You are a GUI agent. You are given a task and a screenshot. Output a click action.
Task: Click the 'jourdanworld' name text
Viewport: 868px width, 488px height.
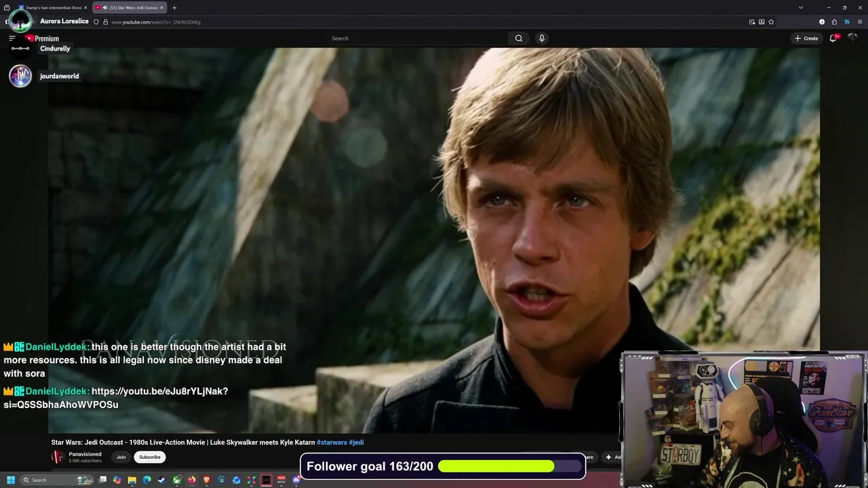(x=59, y=76)
